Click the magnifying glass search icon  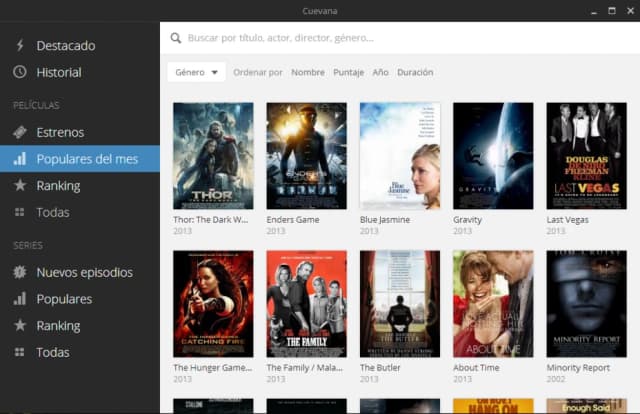[176, 38]
